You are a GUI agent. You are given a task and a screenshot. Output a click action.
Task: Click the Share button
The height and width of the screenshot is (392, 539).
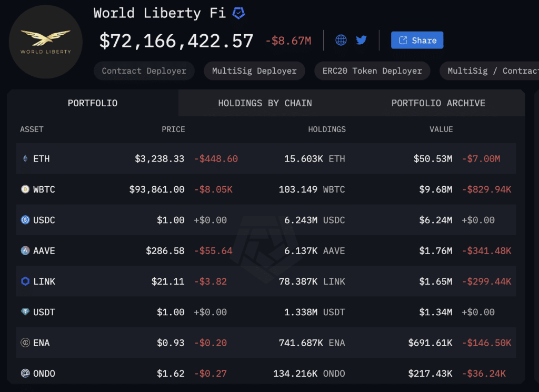coord(417,40)
